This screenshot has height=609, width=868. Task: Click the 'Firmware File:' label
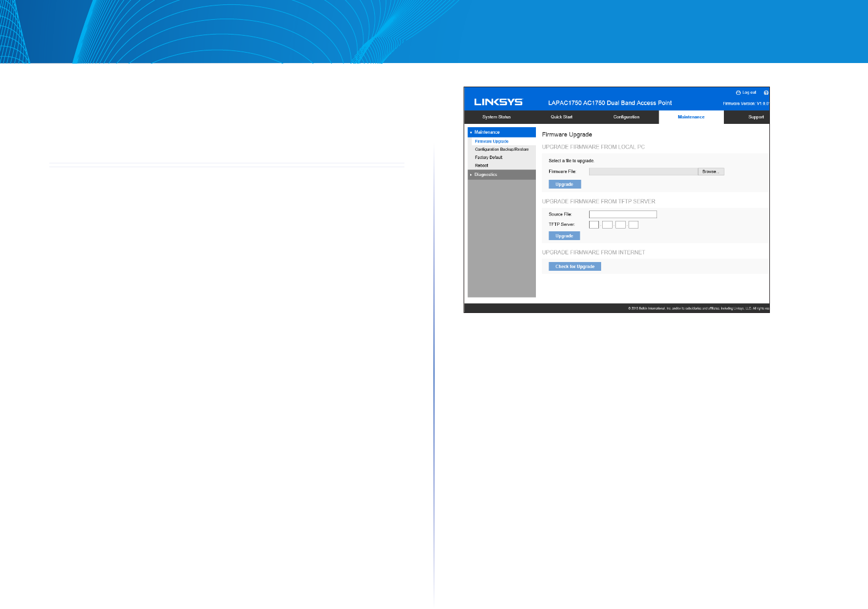pos(562,172)
